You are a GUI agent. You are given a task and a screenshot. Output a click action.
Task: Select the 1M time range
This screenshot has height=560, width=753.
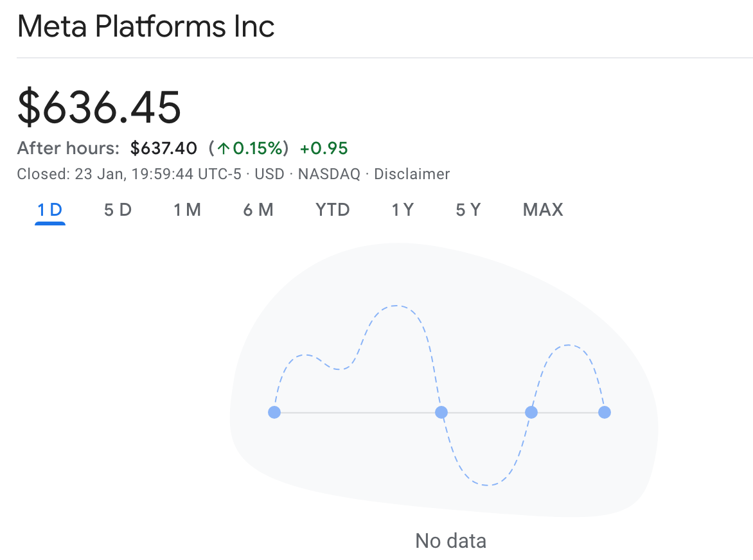[x=187, y=209]
